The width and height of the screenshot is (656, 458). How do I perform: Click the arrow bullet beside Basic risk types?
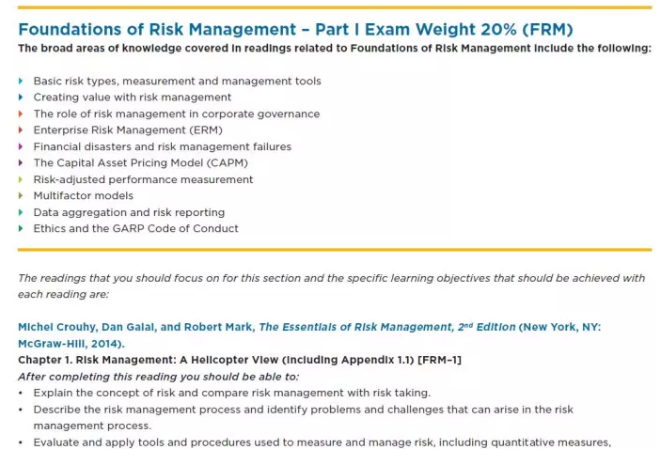tap(21, 81)
